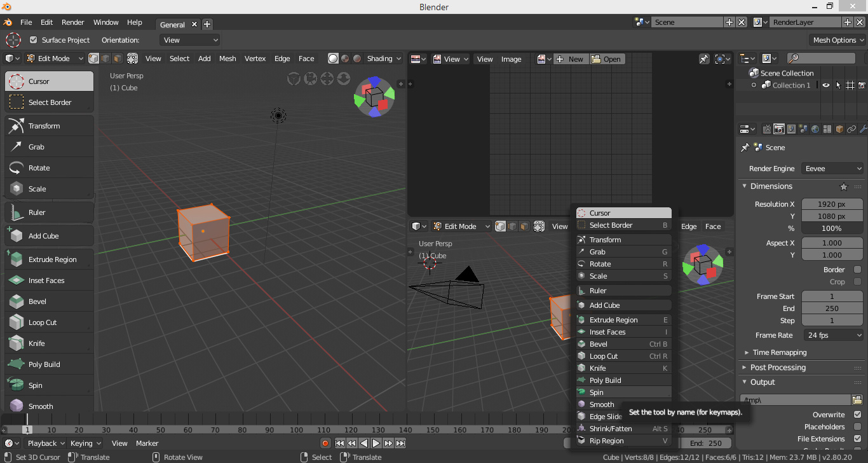Select the Knife tool in left toolbar
The image size is (868, 463).
point(50,343)
